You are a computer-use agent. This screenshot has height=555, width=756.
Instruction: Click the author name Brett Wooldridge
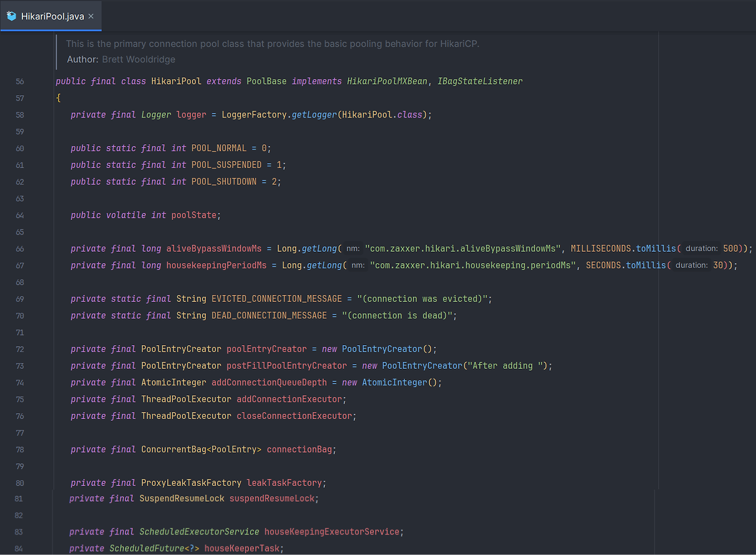tap(138, 59)
